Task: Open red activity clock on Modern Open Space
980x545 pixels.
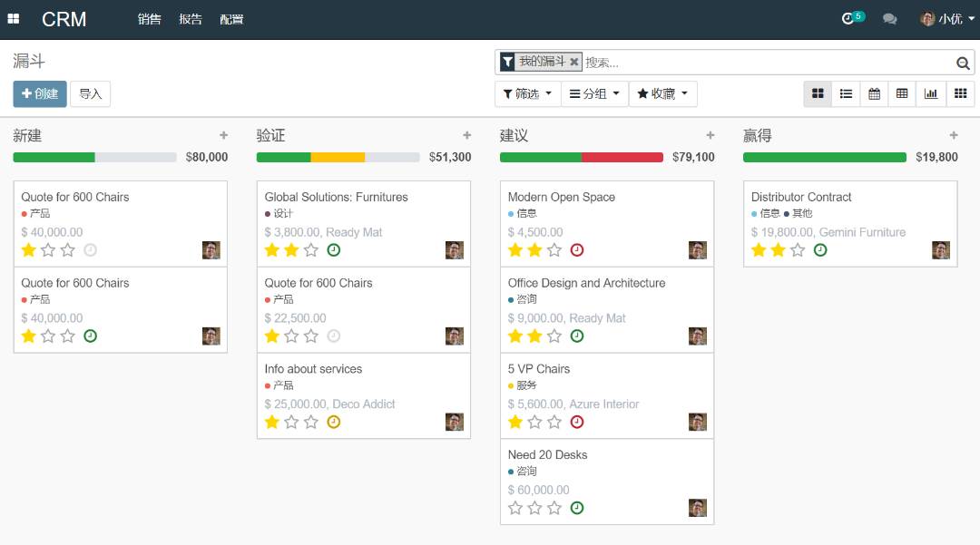Action: (577, 249)
